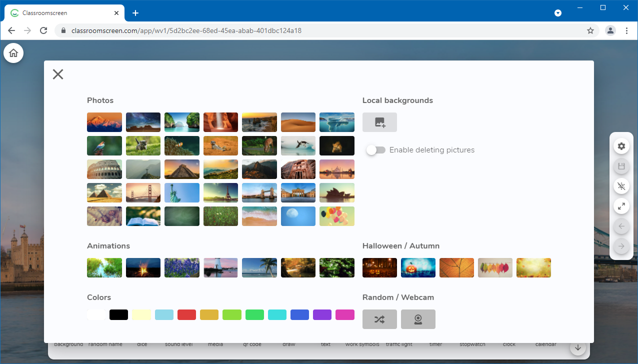
Task: Click the browser forward arrow
Action: 27,30
